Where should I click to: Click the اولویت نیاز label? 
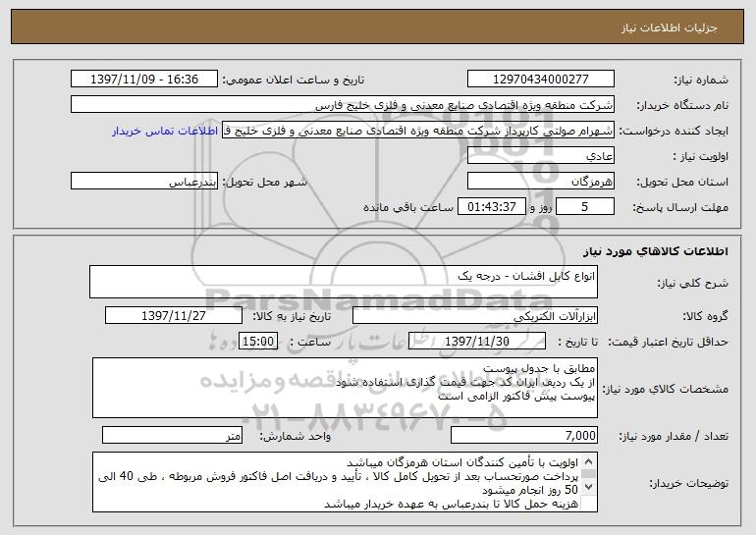701,157
